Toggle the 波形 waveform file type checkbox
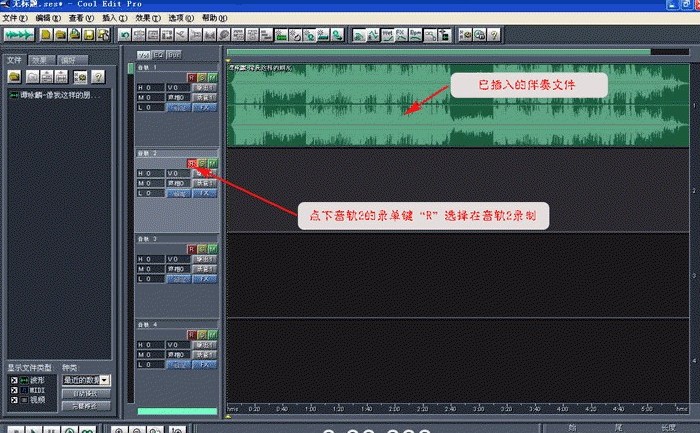 tap(14, 380)
